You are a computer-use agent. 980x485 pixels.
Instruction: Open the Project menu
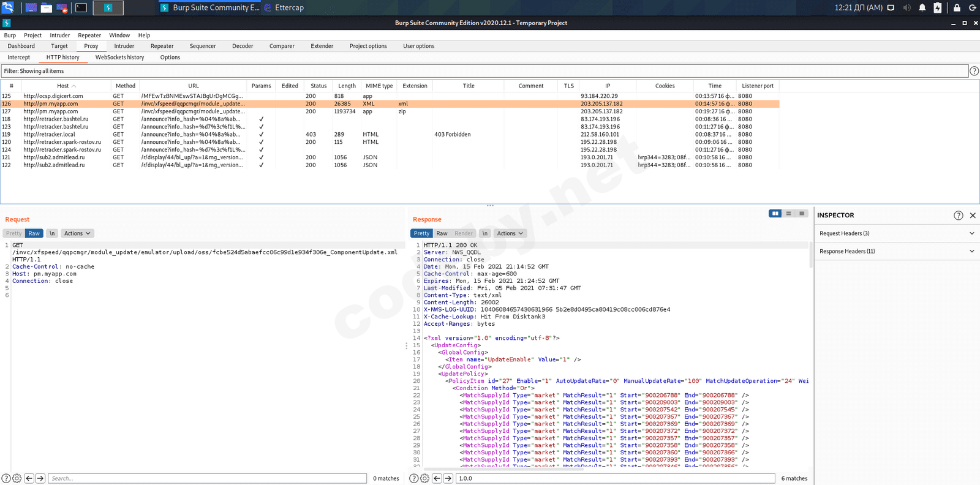(32, 36)
